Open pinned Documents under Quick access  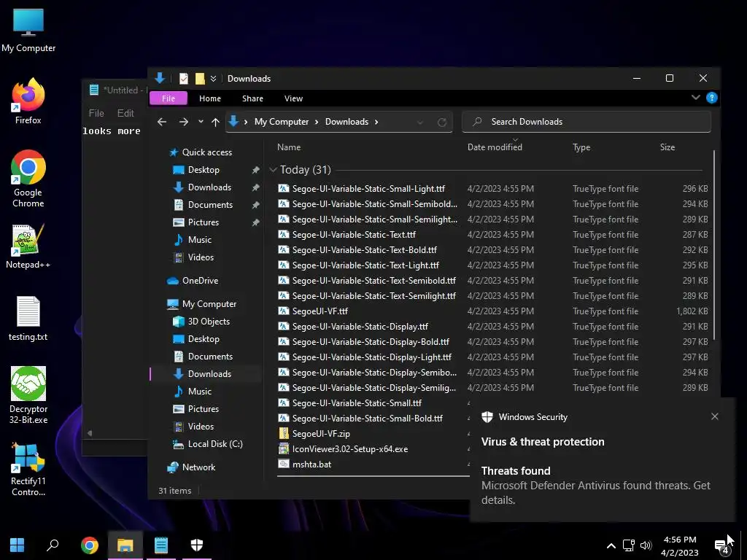[210, 205]
